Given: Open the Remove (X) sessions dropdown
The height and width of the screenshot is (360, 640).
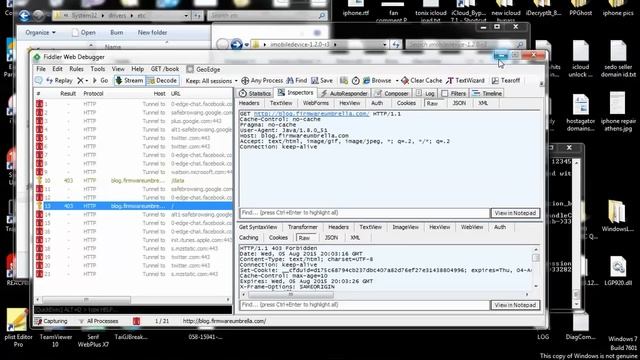Looking at the screenshot, I should [82, 80].
